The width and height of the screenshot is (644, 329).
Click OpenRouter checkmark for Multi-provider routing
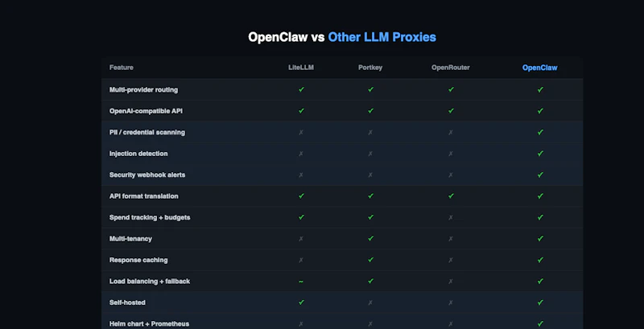[451, 89]
